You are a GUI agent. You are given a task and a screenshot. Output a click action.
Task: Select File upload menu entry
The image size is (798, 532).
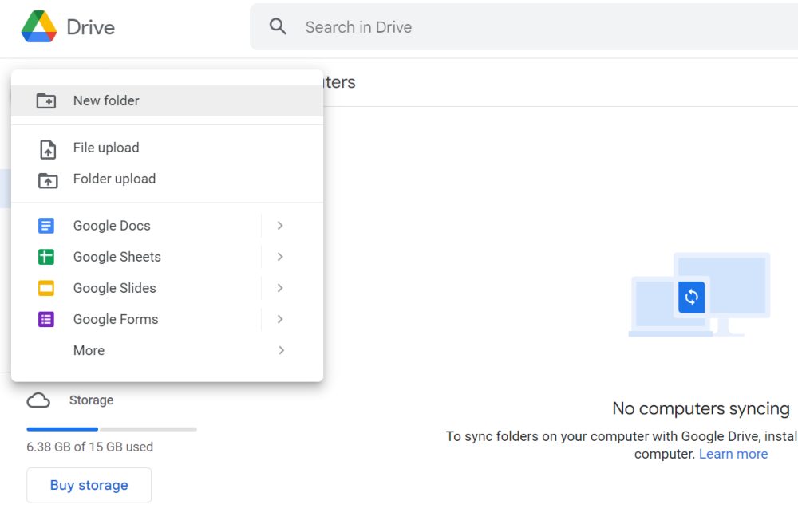point(167,148)
